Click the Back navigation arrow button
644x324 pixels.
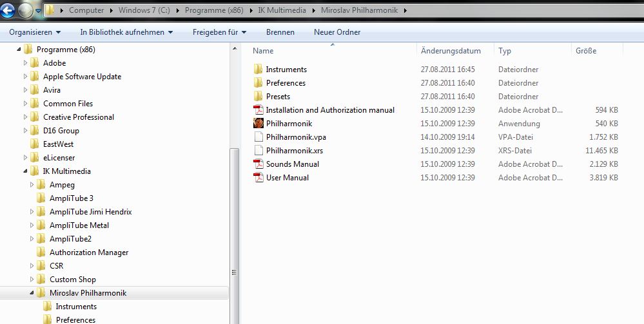[7, 11]
